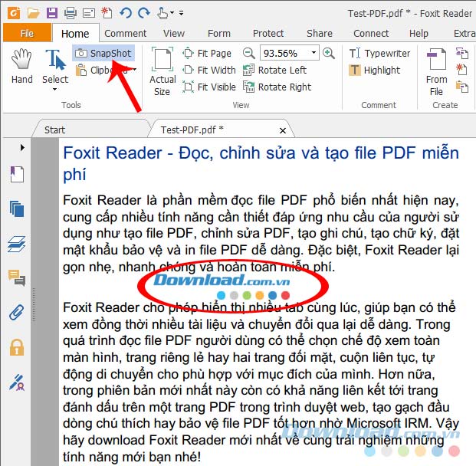Screen dimensions: 476x466
Task: Activate the SnapShot tool
Action: pos(103,53)
